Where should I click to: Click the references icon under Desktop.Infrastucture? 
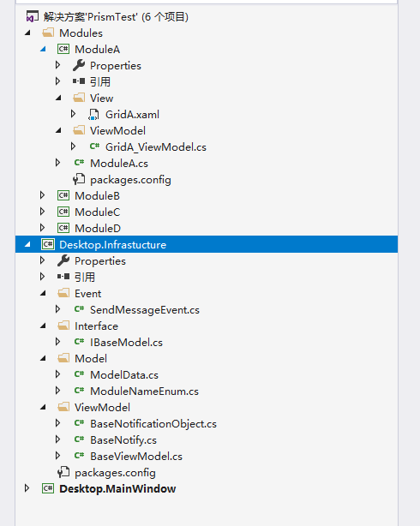(x=63, y=277)
